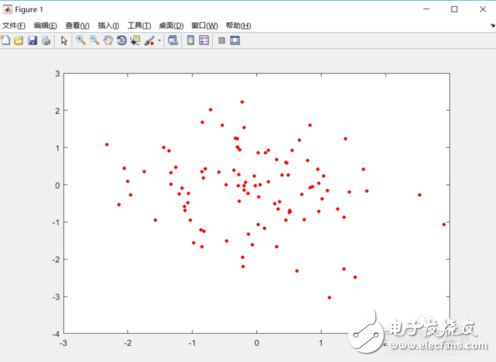Enable the Rotate 3D tool
Image resolution: width=496 pixels, height=362 pixels.
(122, 40)
